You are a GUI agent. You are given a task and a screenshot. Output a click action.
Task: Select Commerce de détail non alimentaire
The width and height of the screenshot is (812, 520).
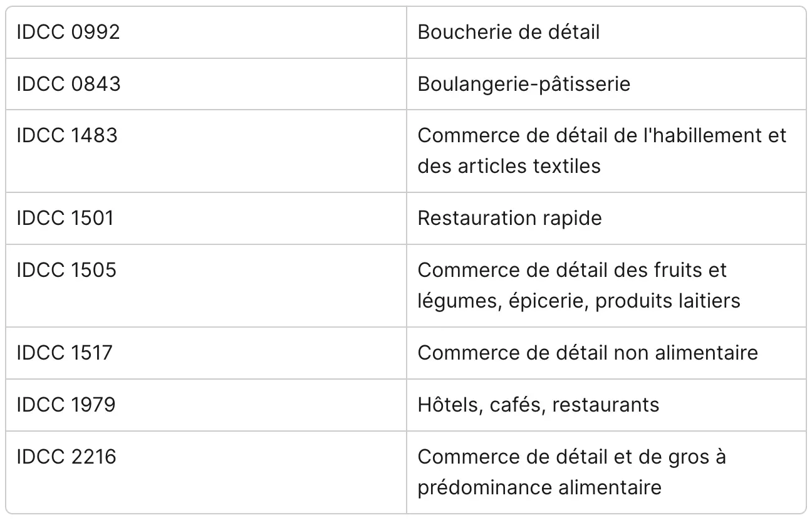pyautogui.click(x=587, y=353)
